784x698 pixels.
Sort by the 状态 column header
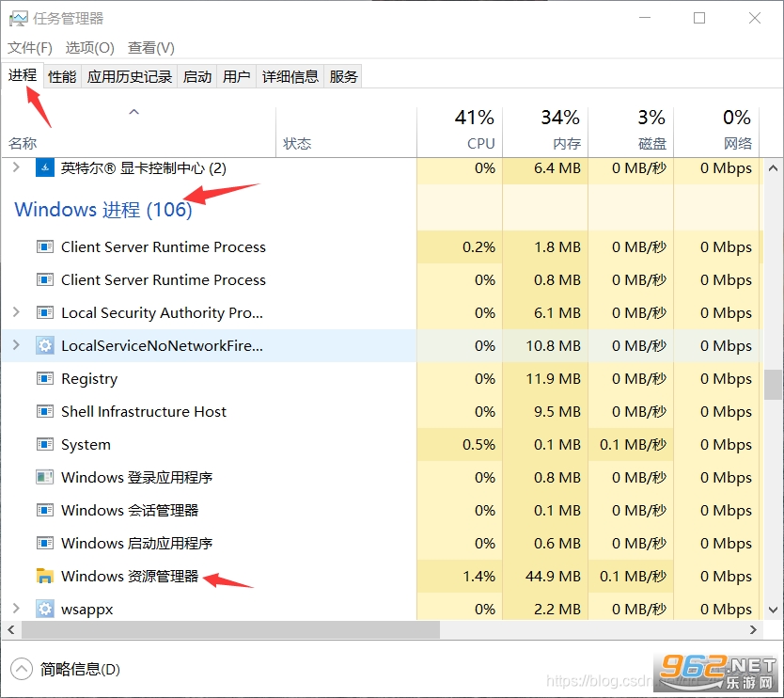tap(346, 132)
